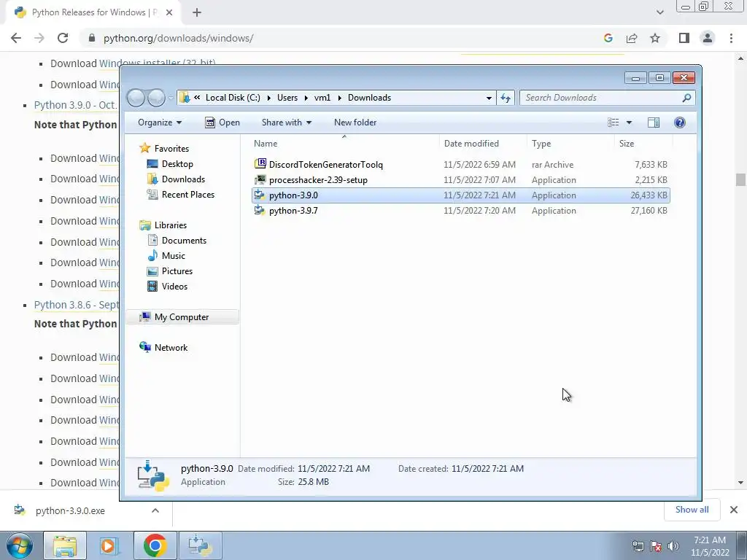Click the Chrome address bar URL
Viewport: 747px width, 560px height.
point(178,38)
